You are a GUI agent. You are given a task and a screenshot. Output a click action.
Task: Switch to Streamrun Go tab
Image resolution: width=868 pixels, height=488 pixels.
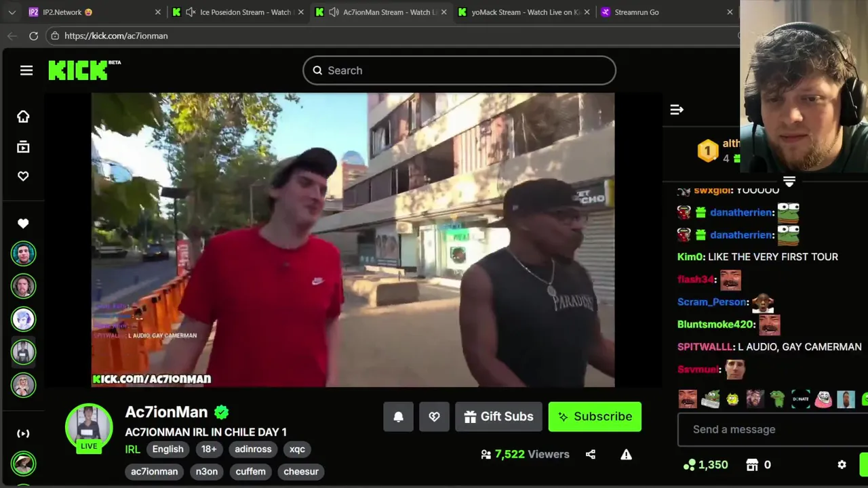click(665, 12)
